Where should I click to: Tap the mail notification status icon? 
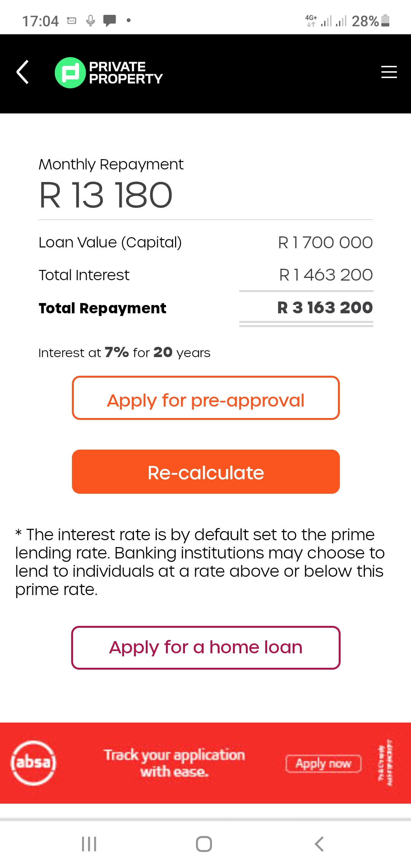coord(72,21)
